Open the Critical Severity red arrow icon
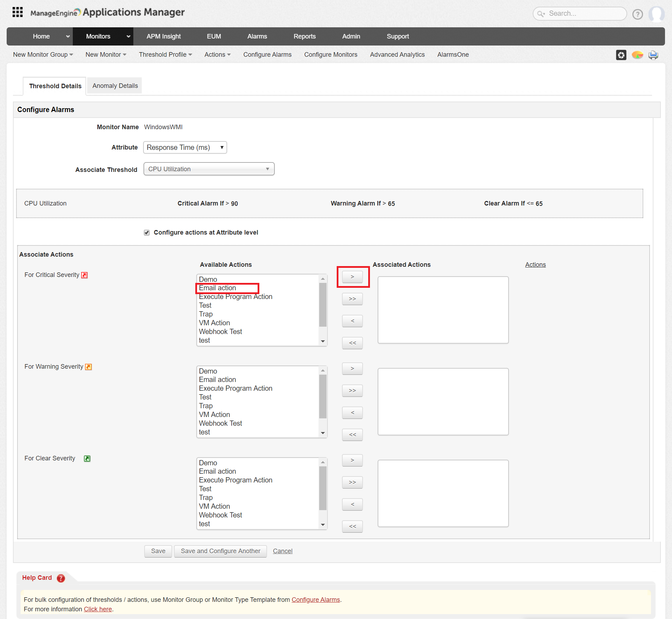Viewport: 672px width, 619px height. (84, 275)
